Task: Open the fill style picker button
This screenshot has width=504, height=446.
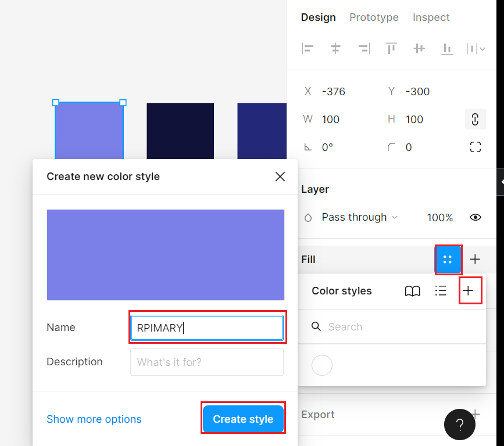Action: [448, 260]
